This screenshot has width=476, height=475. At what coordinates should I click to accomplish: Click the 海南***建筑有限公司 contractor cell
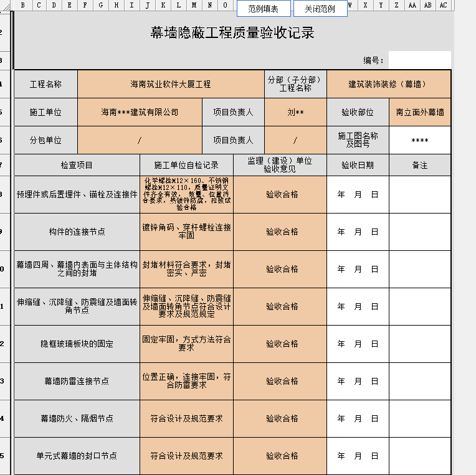(x=140, y=113)
